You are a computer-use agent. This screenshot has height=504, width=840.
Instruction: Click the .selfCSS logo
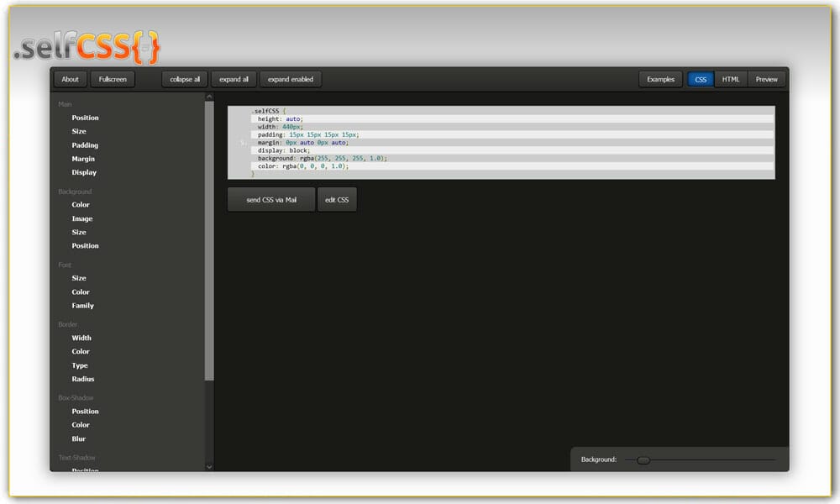click(x=87, y=47)
